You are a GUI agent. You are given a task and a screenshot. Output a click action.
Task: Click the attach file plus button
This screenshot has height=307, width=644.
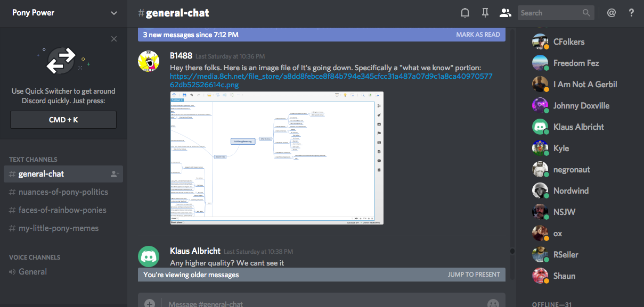coord(150,303)
